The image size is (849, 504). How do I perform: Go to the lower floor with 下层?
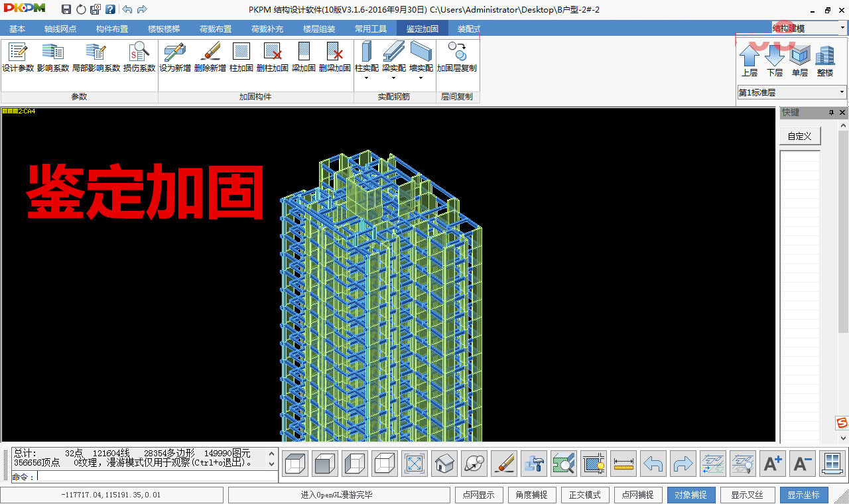tap(775, 61)
